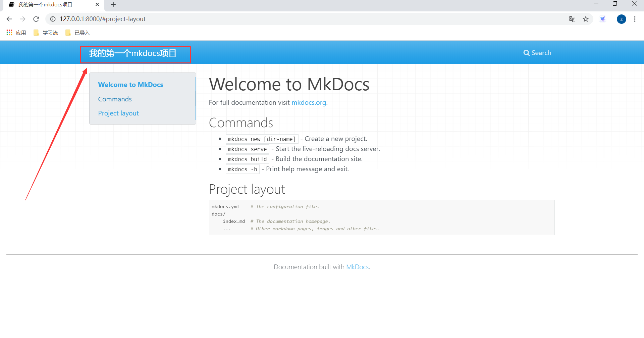Image resolution: width=644 pixels, height=338 pixels.
Task: Select Welcome to MkDocs navigation entry
Action: (x=130, y=85)
